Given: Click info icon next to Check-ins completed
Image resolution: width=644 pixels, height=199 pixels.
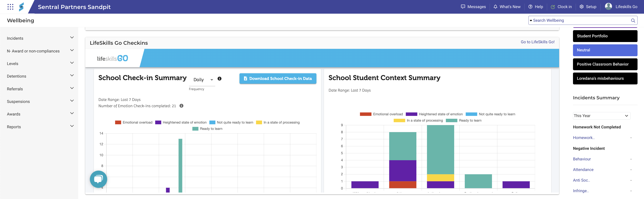Looking at the screenshot, I should coord(182,106).
